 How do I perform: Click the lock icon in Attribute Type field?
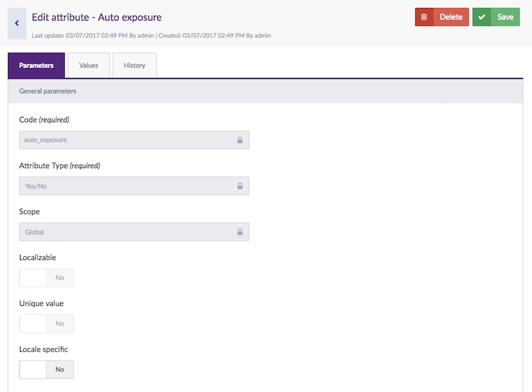tap(240, 186)
